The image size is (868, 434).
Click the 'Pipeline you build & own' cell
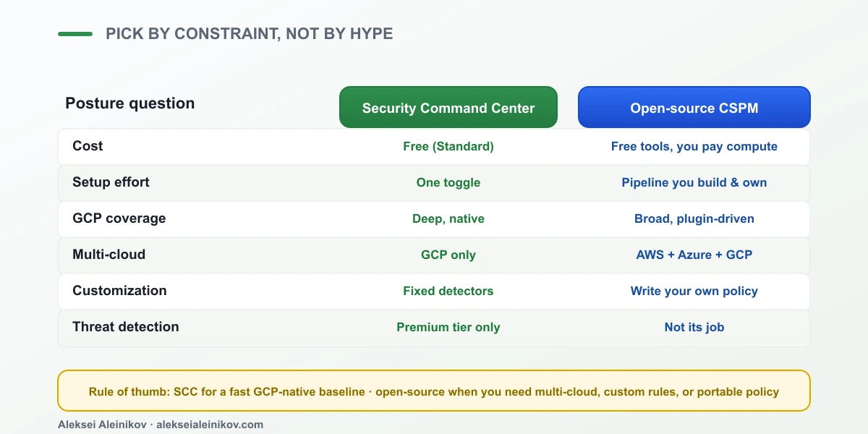pos(694,182)
